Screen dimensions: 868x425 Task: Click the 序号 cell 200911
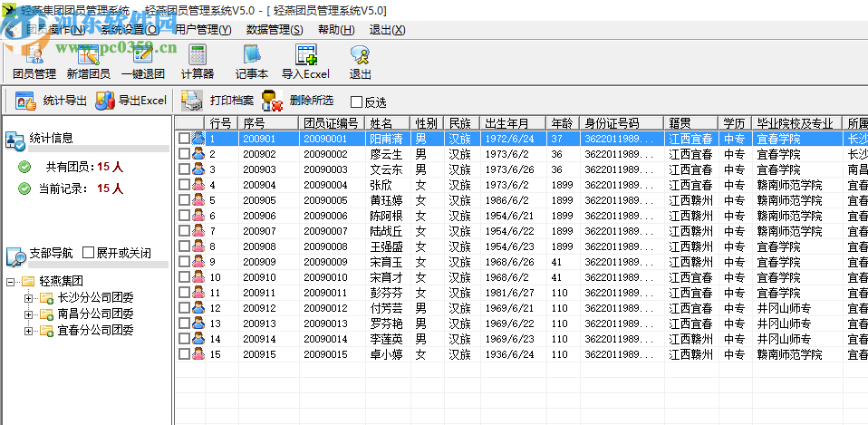point(259,293)
